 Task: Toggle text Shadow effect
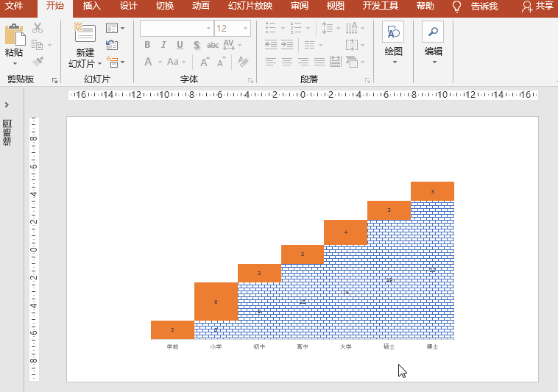(x=197, y=45)
